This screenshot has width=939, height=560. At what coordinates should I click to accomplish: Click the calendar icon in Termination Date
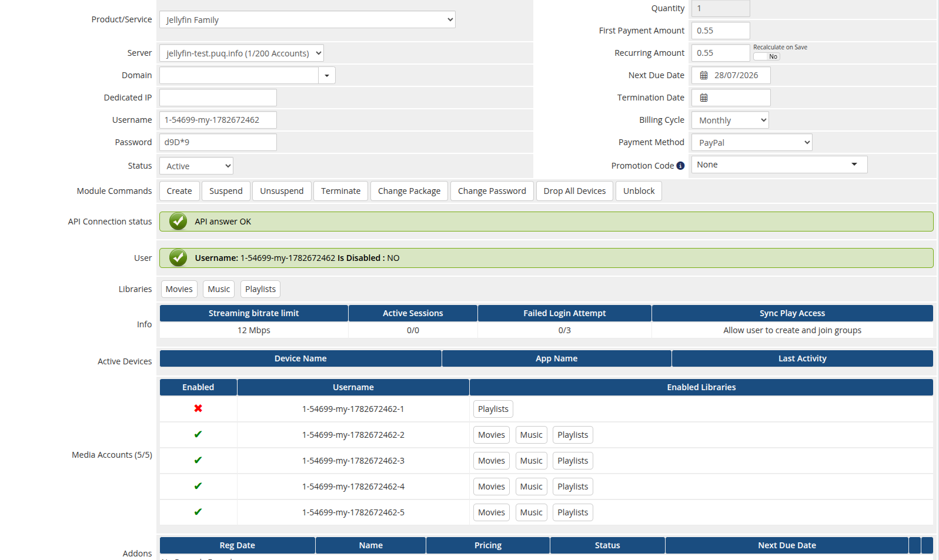(704, 98)
